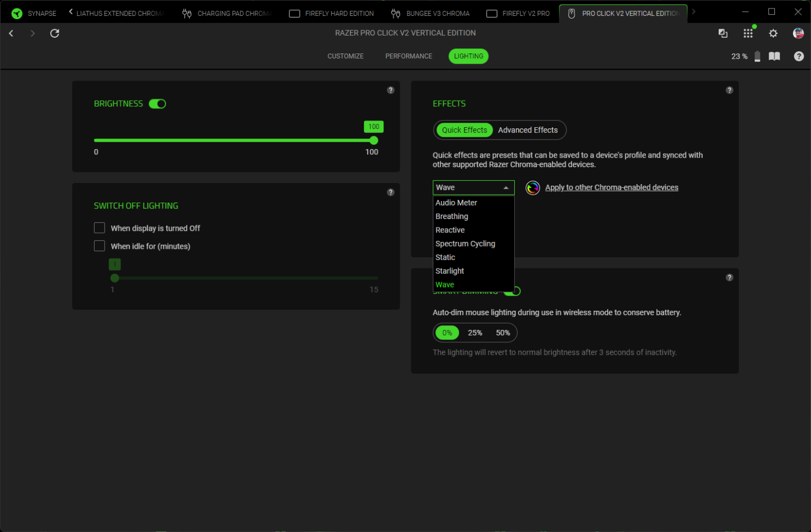Open help for Switch Off Lighting panel
The height and width of the screenshot is (532, 811).
point(391,193)
